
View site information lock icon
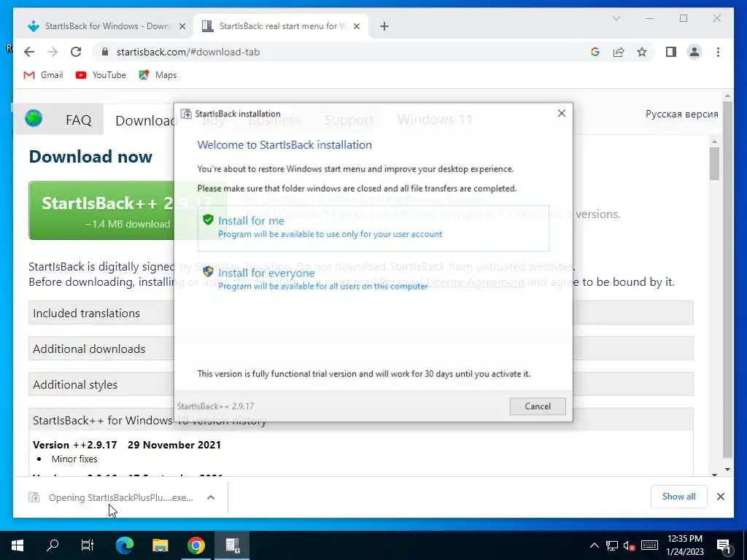[105, 52]
